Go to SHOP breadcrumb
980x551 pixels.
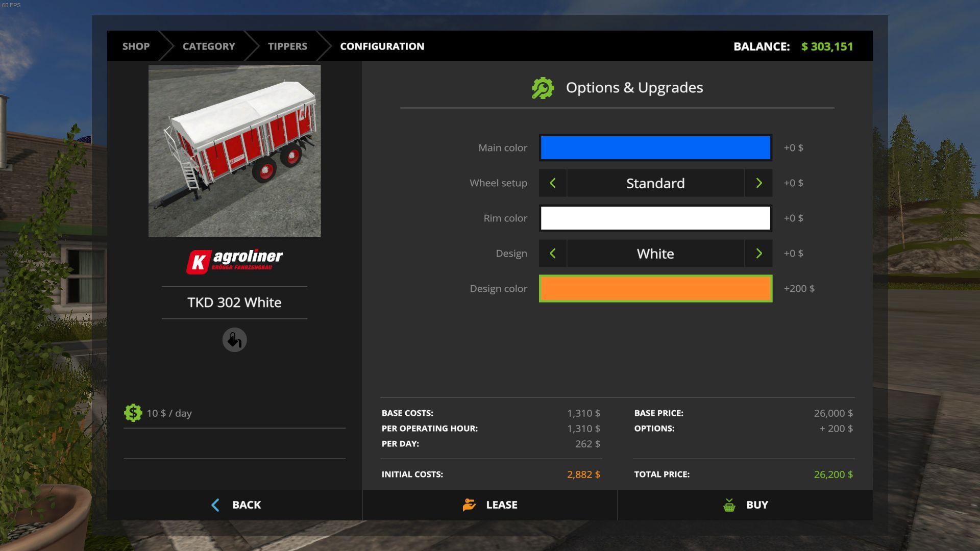(x=136, y=46)
